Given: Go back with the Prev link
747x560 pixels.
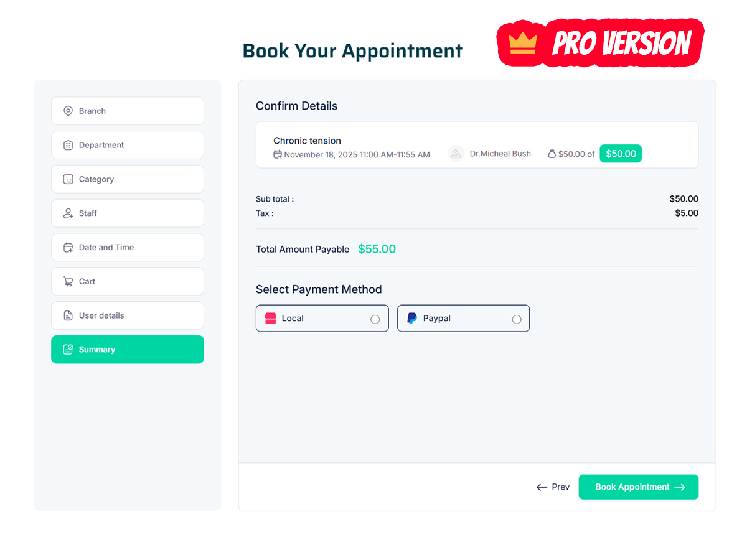Looking at the screenshot, I should point(553,487).
